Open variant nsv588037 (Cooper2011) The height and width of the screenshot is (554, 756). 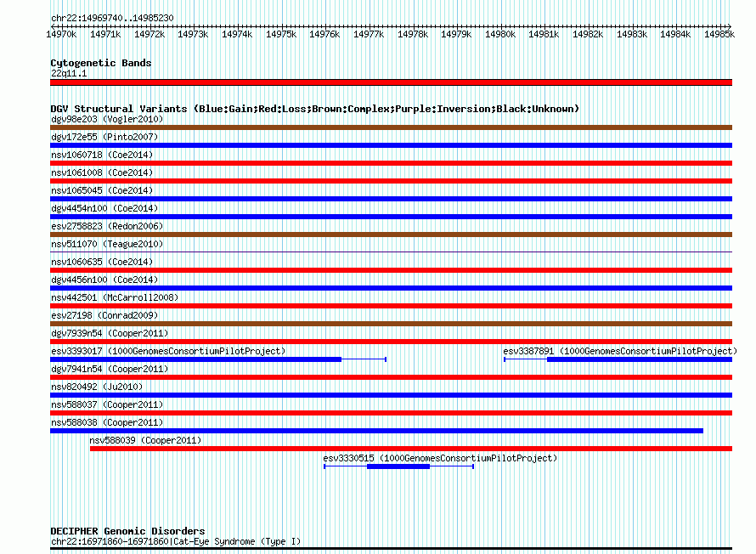point(107,404)
